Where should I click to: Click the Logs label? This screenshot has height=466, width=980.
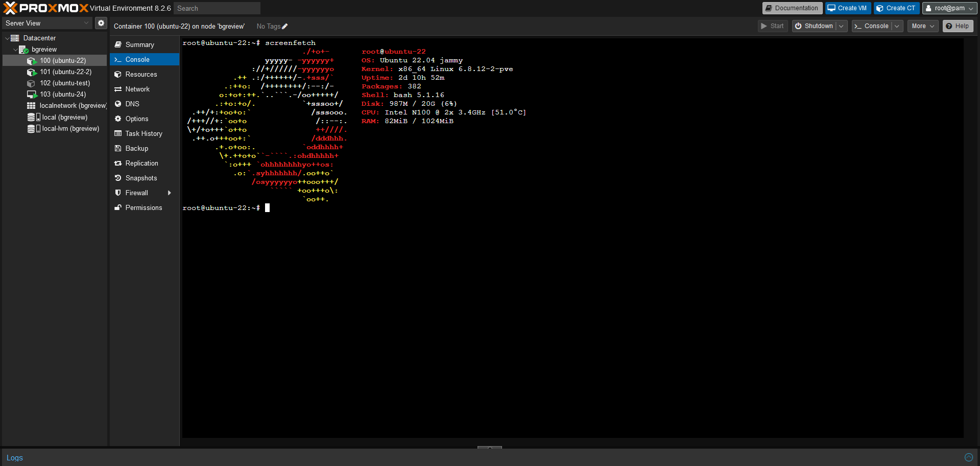pos(15,458)
